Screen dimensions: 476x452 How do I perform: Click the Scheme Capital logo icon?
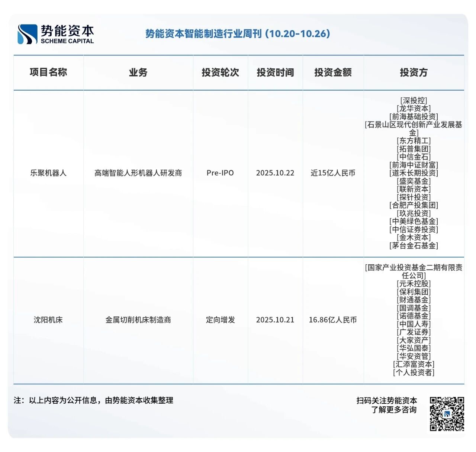point(28,34)
